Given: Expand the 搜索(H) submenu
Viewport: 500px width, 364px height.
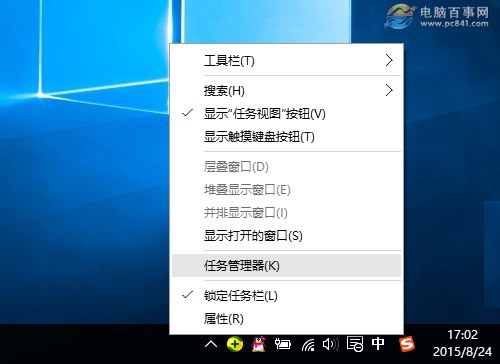Looking at the screenshot, I should click(286, 91).
